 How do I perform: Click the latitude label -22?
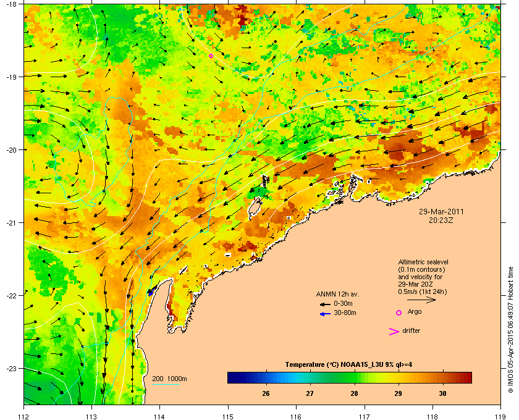pos(11,296)
